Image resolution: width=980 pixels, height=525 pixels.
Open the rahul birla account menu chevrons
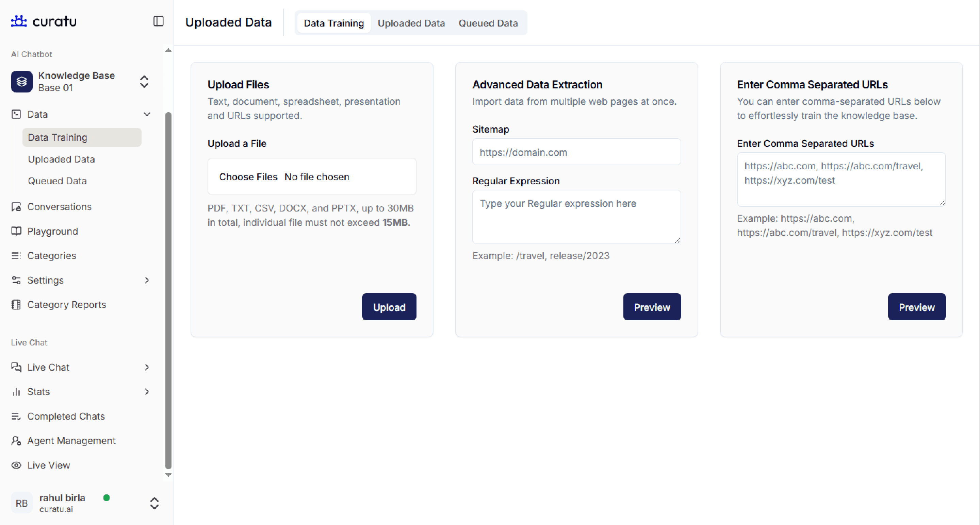coord(154,503)
